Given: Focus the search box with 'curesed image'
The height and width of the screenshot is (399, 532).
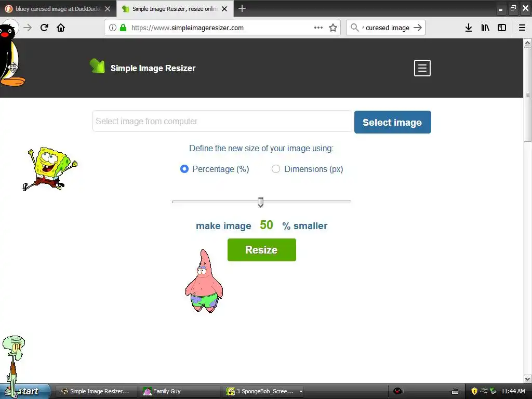Looking at the screenshot, I should 387,28.
